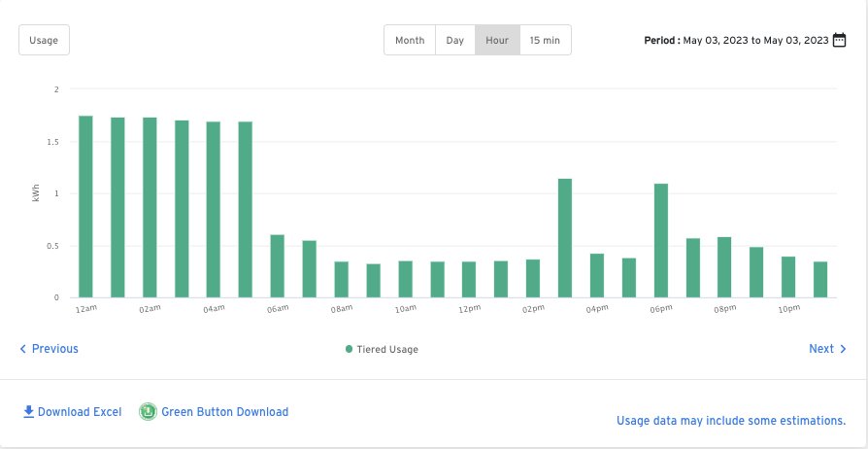
Task: Click the Green Button Download icon
Action: 149,411
